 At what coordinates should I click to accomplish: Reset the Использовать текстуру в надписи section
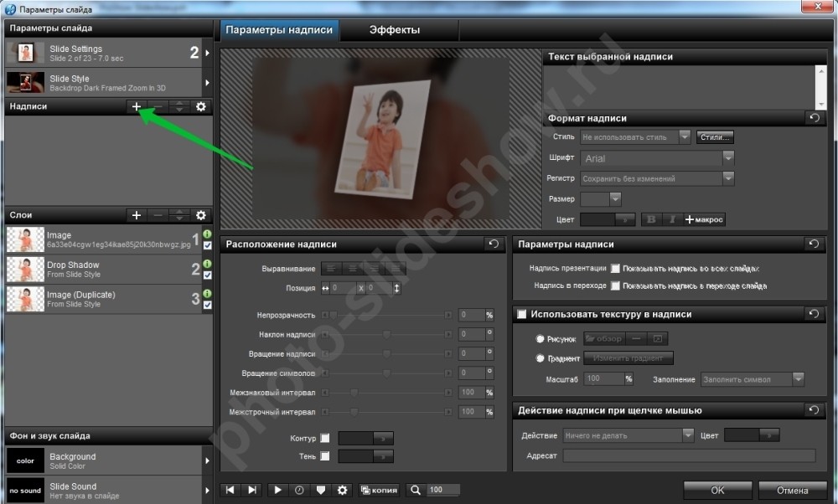[x=814, y=314]
